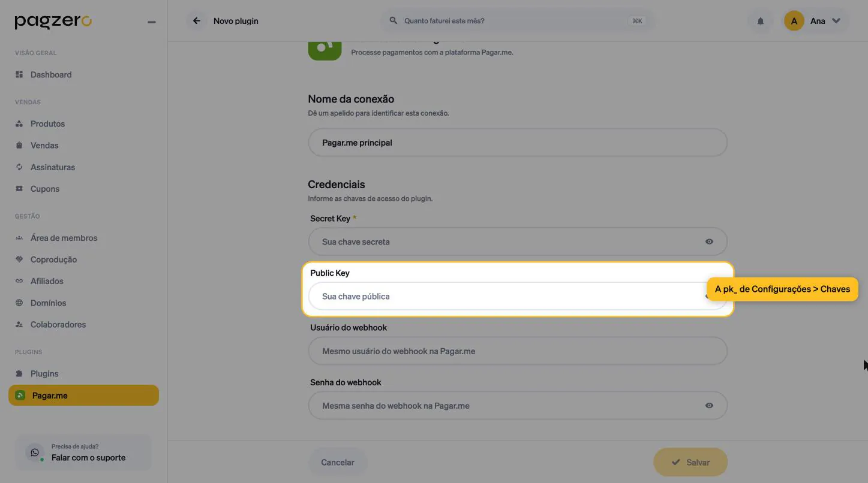This screenshot has height=483, width=868.
Task: Click the Usuário do webhook field
Action: [x=518, y=351]
